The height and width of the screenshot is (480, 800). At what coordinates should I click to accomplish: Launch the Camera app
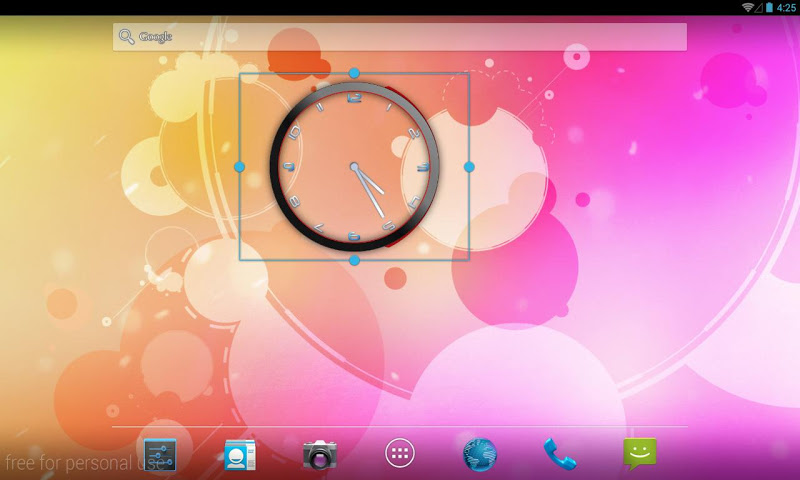pyautogui.click(x=320, y=454)
